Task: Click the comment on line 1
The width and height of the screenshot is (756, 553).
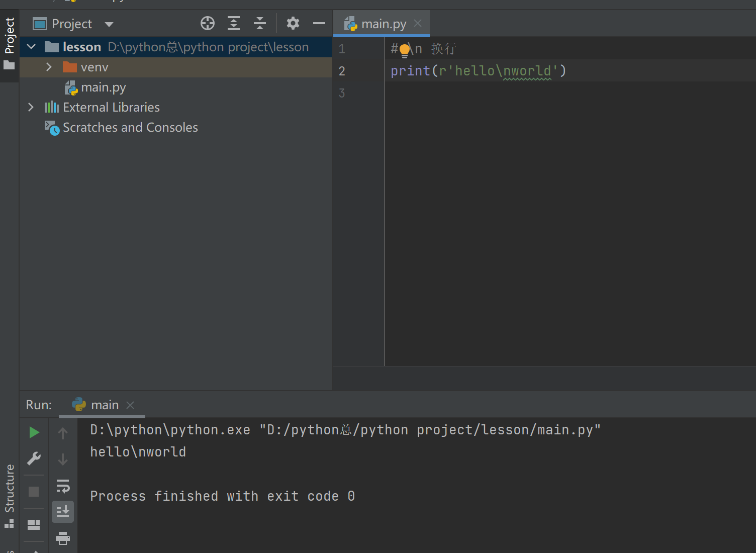Action: click(x=424, y=49)
